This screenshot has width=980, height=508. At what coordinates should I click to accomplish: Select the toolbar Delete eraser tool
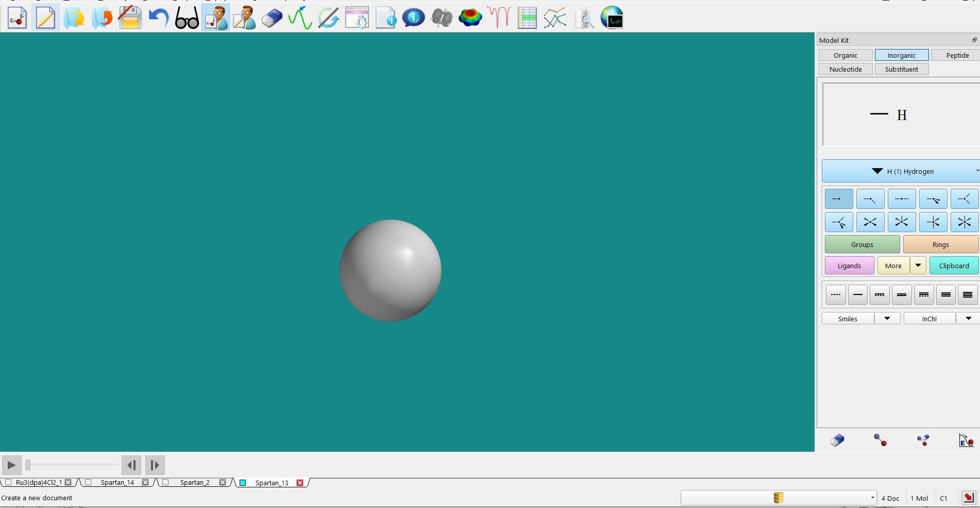click(272, 18)
